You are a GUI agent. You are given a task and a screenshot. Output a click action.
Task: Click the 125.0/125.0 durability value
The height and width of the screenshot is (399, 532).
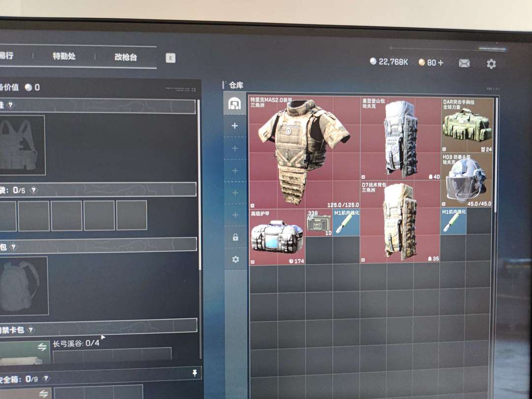(x=343, y=205)
